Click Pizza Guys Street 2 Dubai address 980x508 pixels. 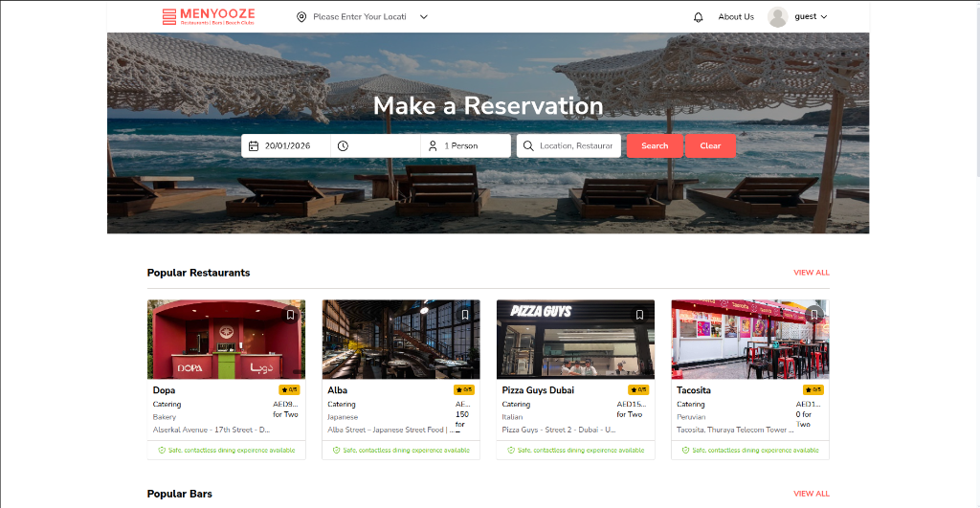[x=559, y=430]
